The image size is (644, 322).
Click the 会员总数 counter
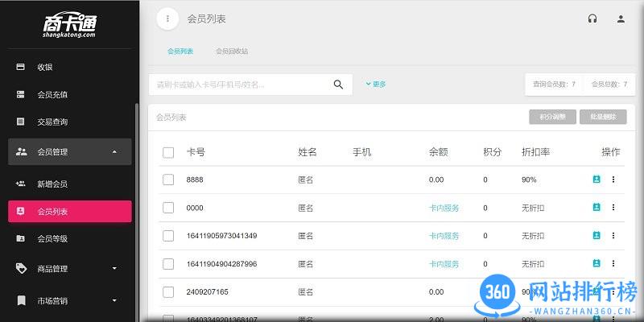pyautogui.click(x=609, y=85)
